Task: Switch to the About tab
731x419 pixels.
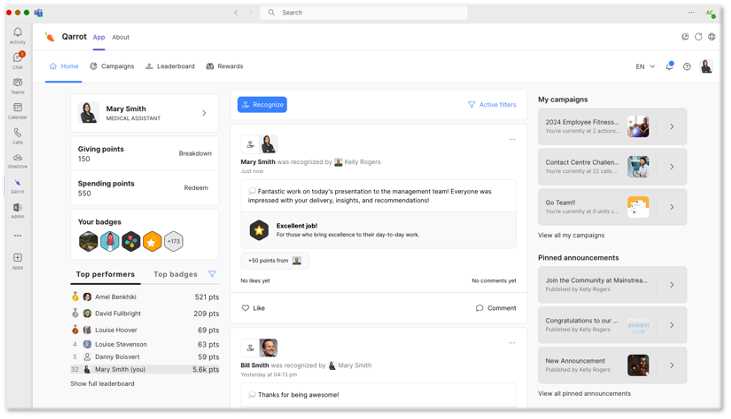Action: tap(121, 37)
